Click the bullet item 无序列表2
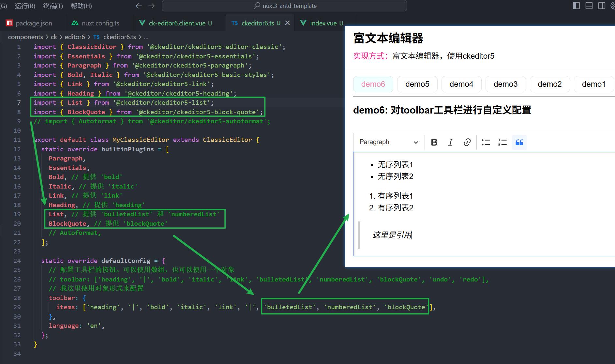This screenshot has width=615, height=364. coord(396,176)
